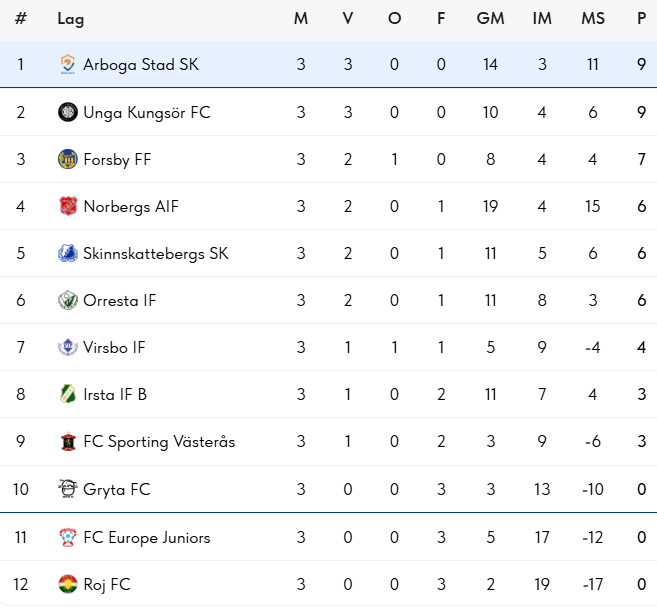Click the Virsbo IF club emblem
The height and width of the screenshot is (608, 657).
click(x=67, y=347)
